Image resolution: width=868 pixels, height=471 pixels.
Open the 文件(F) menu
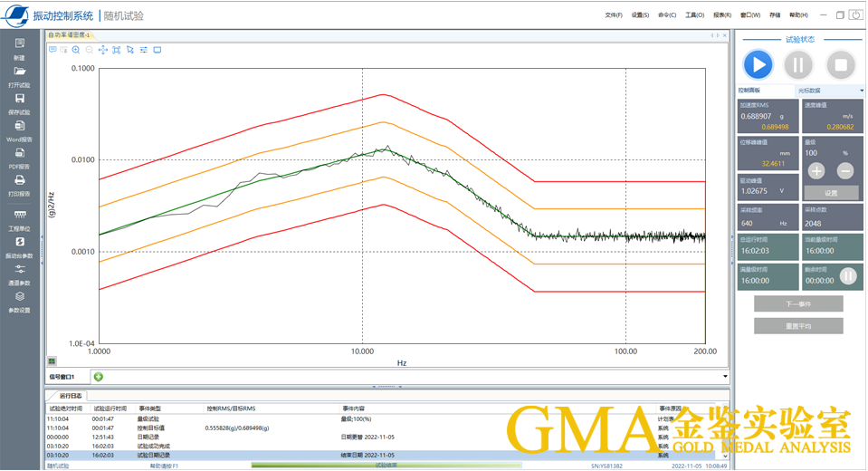pos(613,15)
